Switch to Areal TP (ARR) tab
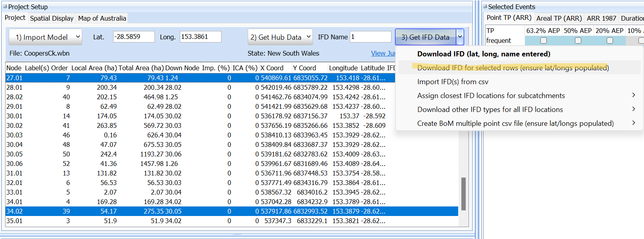This screenshot has height=239, width=644. 559,18
